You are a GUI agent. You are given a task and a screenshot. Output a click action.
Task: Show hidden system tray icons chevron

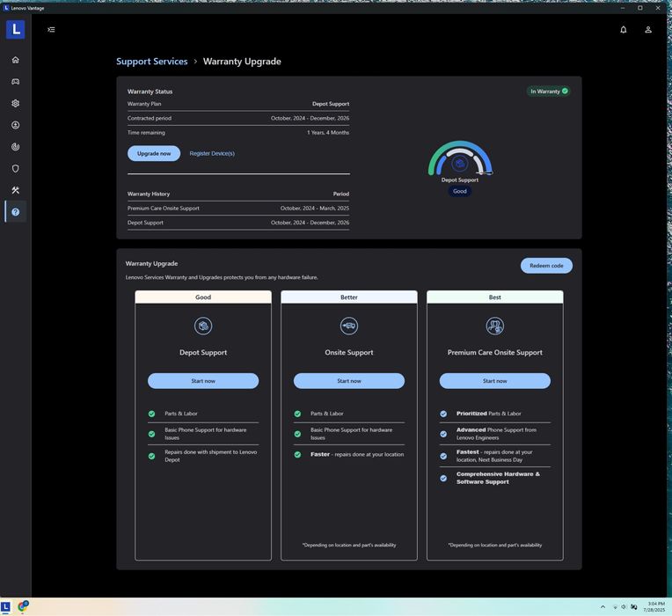coord(603,607)
